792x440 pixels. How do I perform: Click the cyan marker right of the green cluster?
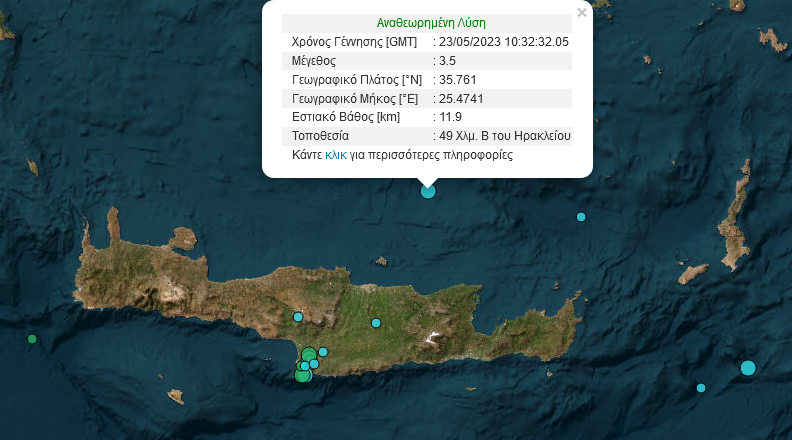(x=323, y=351)
